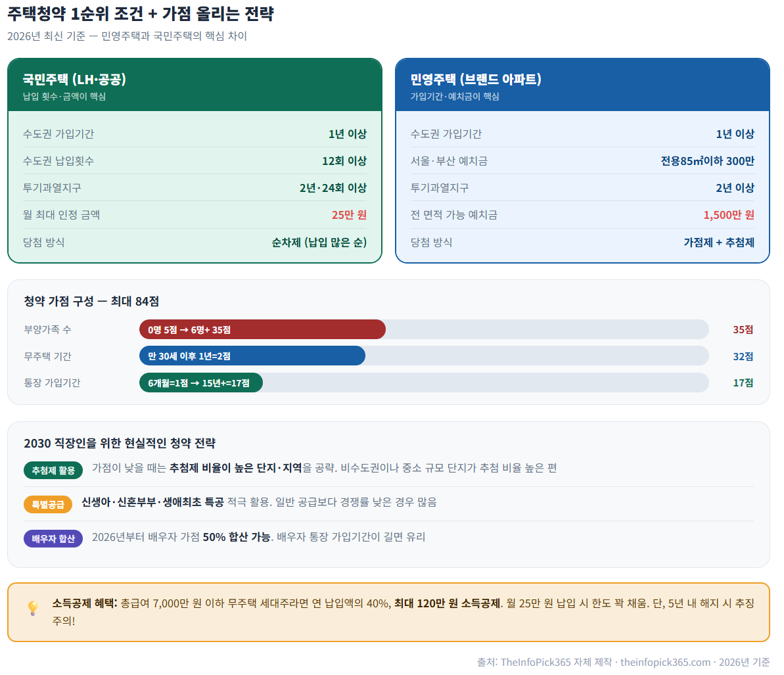The image size is (784, 675).
Task: Click the 부양가족 수 row label
Action: (x=47, y=329)
